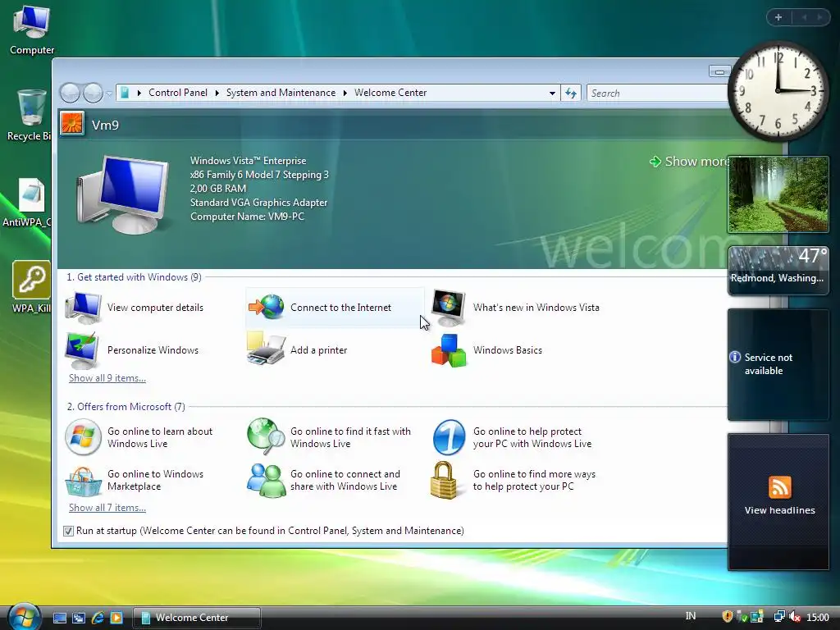This screenshot has width=840, height=630.
Task: Click the forest slideshow gadget picture
Action: [x=778, y=194]
